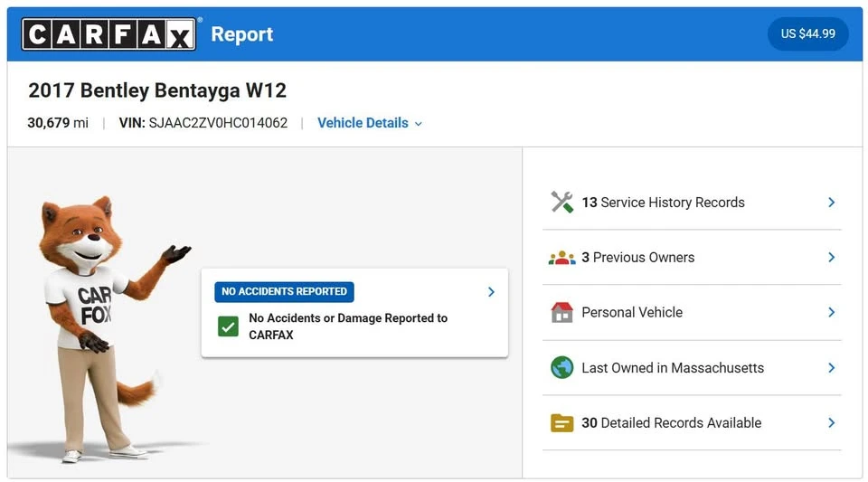Expand Vehicle Details dropdown
Viewport: 868px width, 482px height.
point(369,123)
